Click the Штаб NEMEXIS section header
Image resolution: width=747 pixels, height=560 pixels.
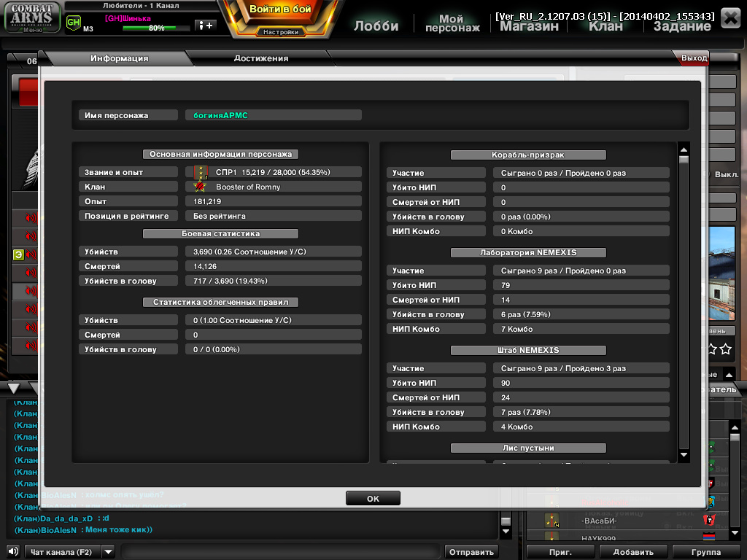pos(528,350)
